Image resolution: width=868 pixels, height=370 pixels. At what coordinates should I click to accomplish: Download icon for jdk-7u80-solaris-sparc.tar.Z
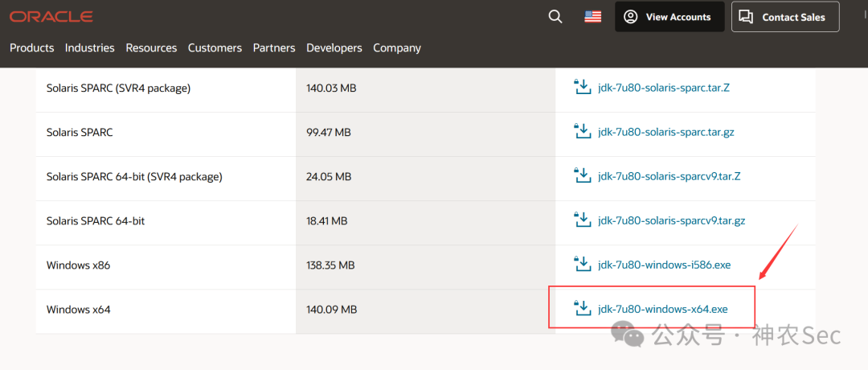[x=582, y=87]
